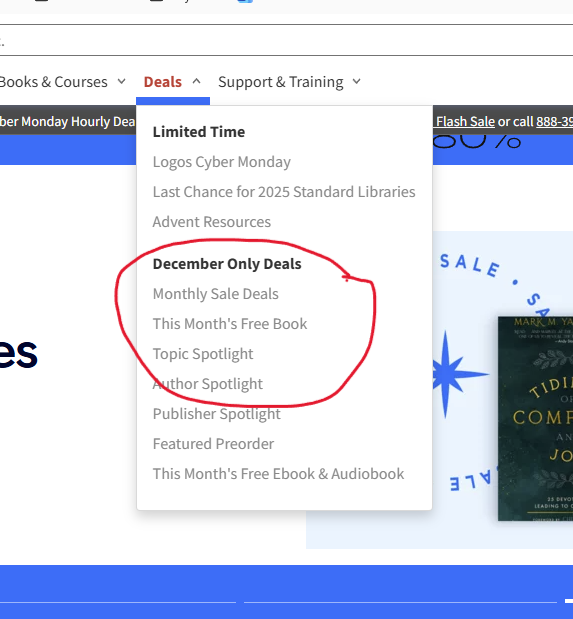Viewport: 573px width, 619px height.
Task: Select Monthly Sale Deals
Action: 216,294
